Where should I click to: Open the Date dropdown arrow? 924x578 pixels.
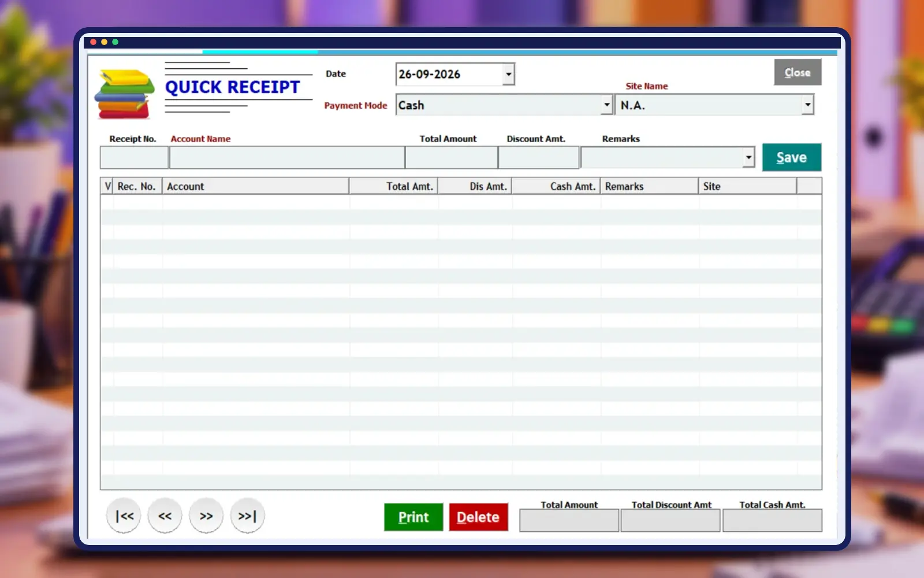coord(508,75)
